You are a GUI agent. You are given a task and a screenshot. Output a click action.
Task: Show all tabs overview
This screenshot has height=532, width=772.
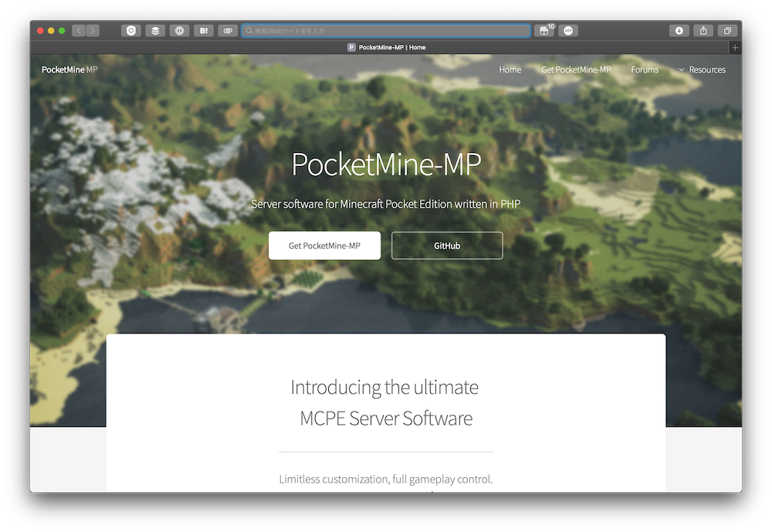[727, 31]
